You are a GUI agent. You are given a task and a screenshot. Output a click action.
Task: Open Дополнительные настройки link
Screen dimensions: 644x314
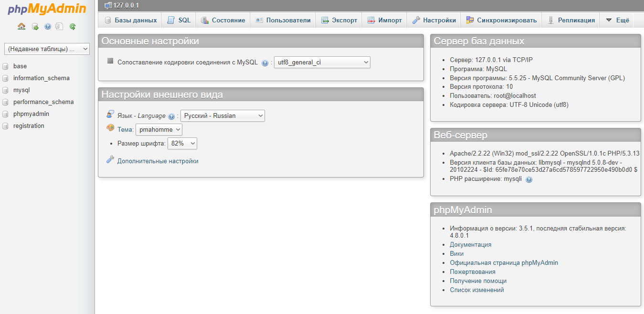158,161
